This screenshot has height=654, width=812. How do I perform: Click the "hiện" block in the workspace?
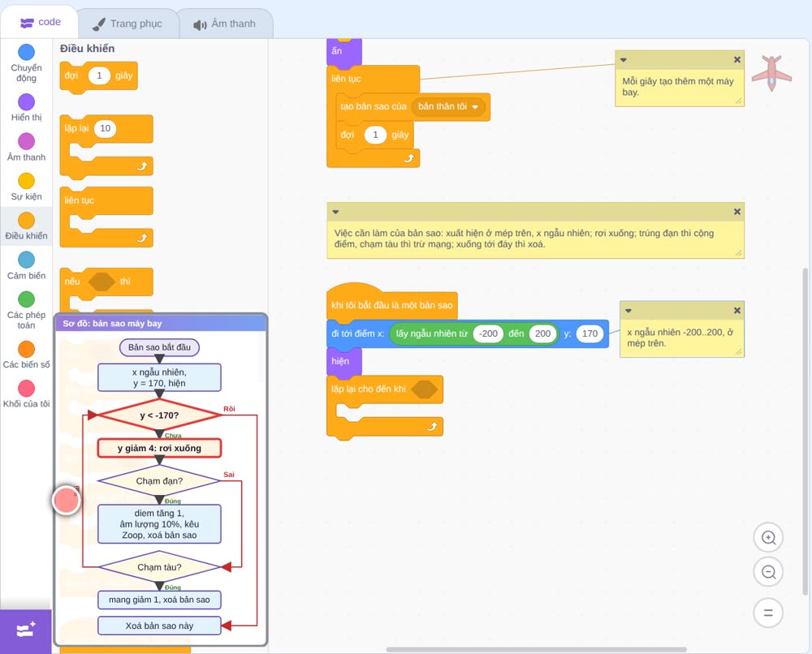pos(343,361)
